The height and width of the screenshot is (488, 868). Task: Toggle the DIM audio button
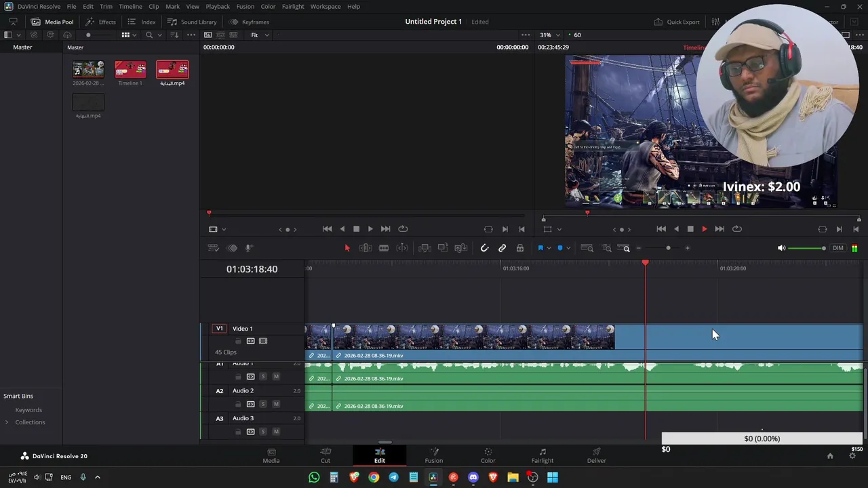point(838,248)
